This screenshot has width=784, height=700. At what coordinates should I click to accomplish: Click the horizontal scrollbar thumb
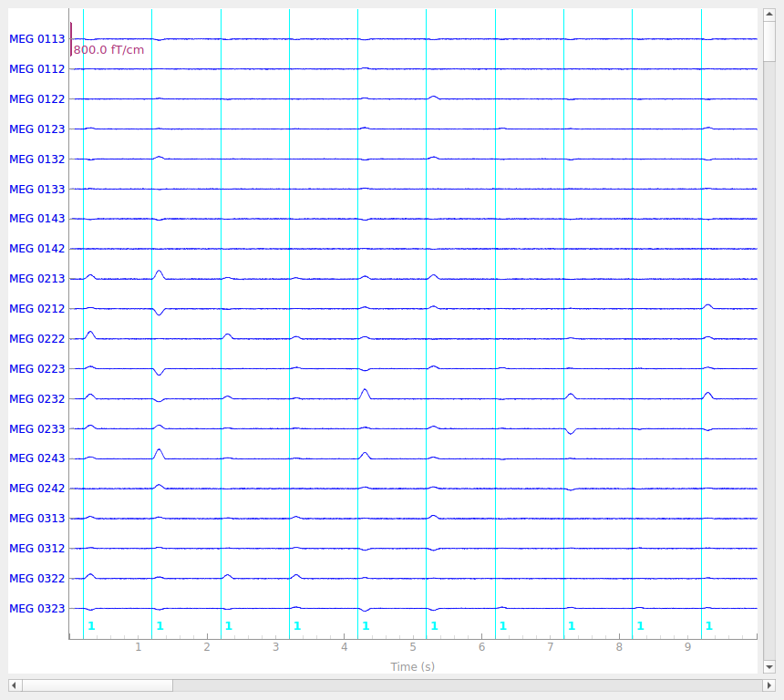click(97, 685)
